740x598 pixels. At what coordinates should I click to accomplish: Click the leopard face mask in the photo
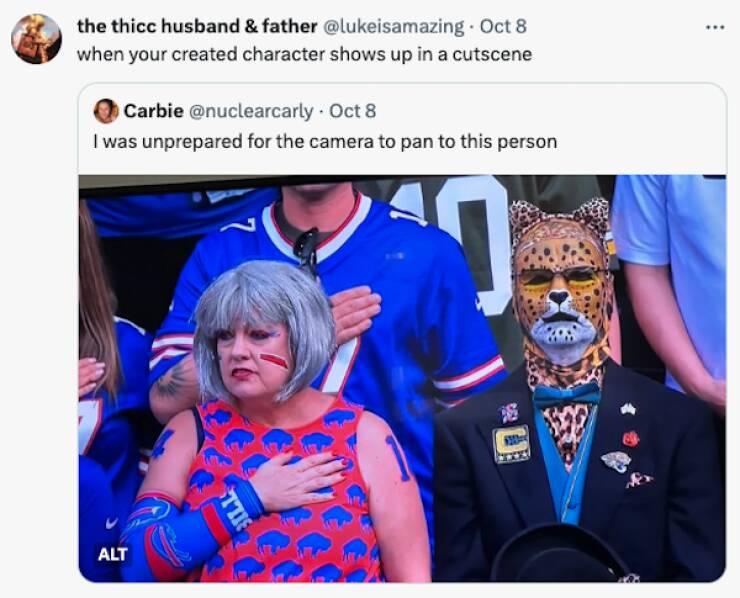pyautogui.click(x=561, y=285)
